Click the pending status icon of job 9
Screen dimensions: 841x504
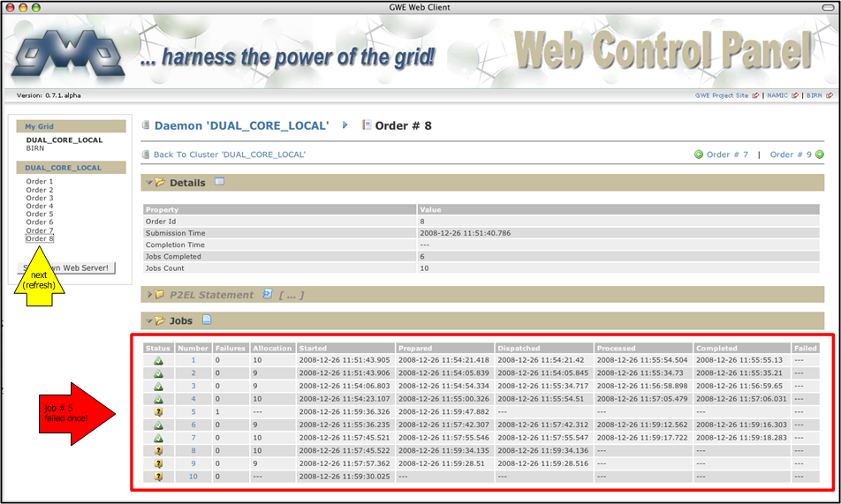click(x=158, y=463)
